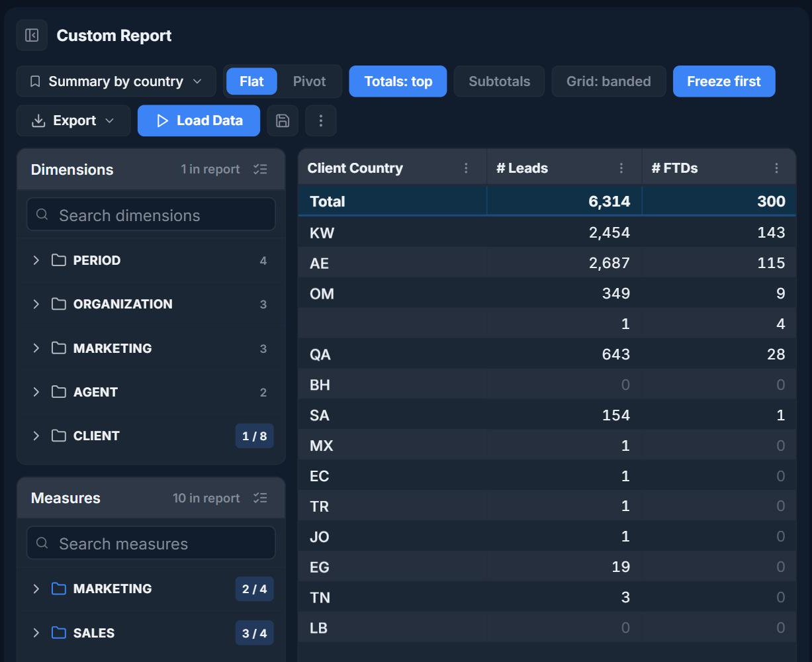Viewport: 812px width, 662px height.
Task: Focus the Search dimensions field
Action: tap(151, 214)
